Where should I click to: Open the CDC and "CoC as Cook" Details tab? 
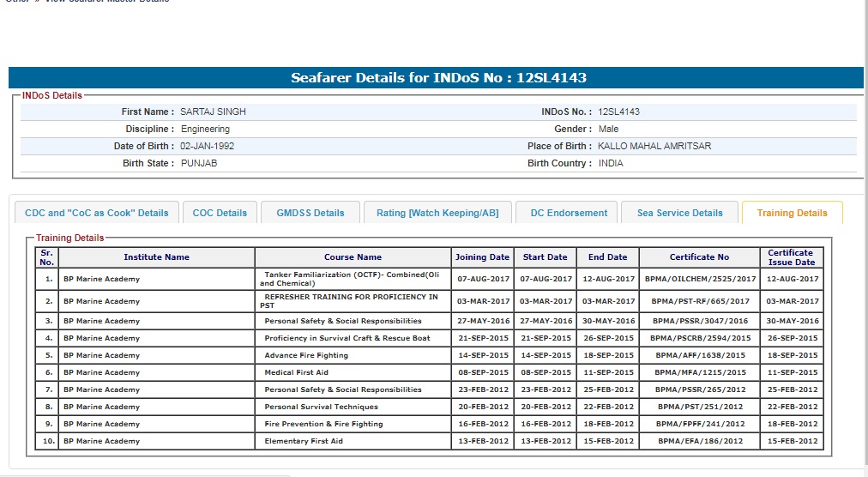(97, 213)
